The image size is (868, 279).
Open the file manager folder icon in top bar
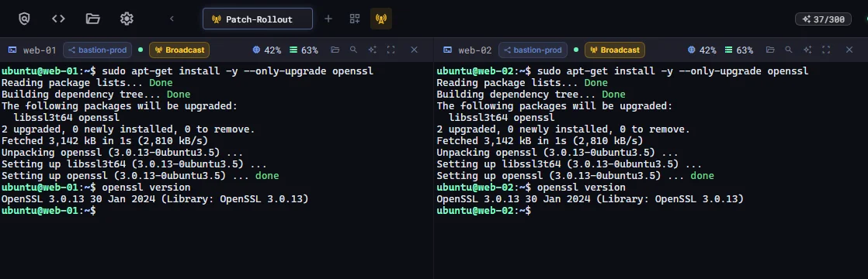point(92,19)
